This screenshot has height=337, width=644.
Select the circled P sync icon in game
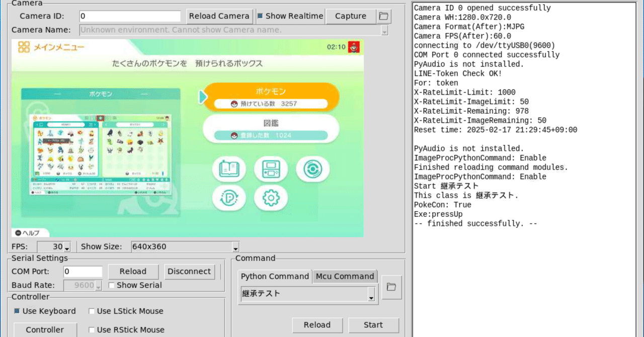(228, 199)
